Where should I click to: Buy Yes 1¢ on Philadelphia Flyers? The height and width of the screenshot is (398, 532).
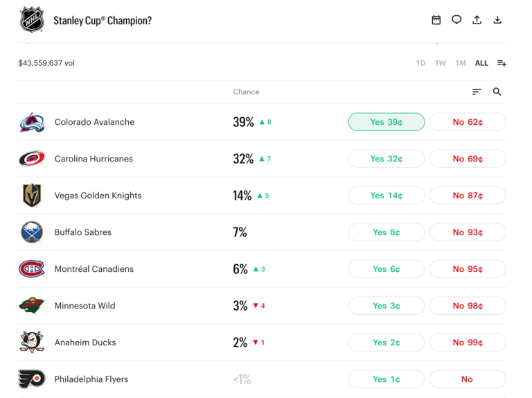click(387, 379)
